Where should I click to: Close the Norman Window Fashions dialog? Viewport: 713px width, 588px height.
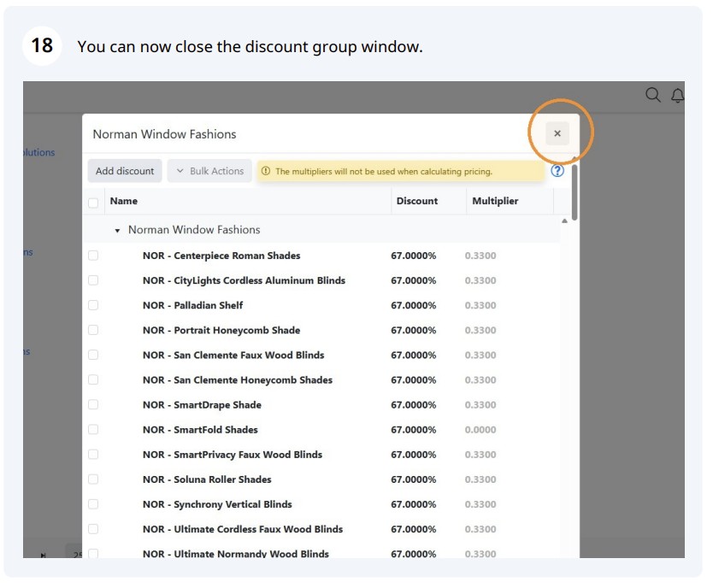coord(557,133)
